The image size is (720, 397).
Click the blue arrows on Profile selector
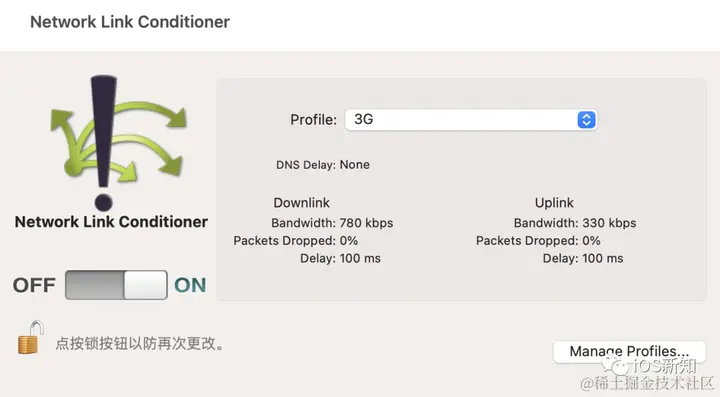click(586, 120)
